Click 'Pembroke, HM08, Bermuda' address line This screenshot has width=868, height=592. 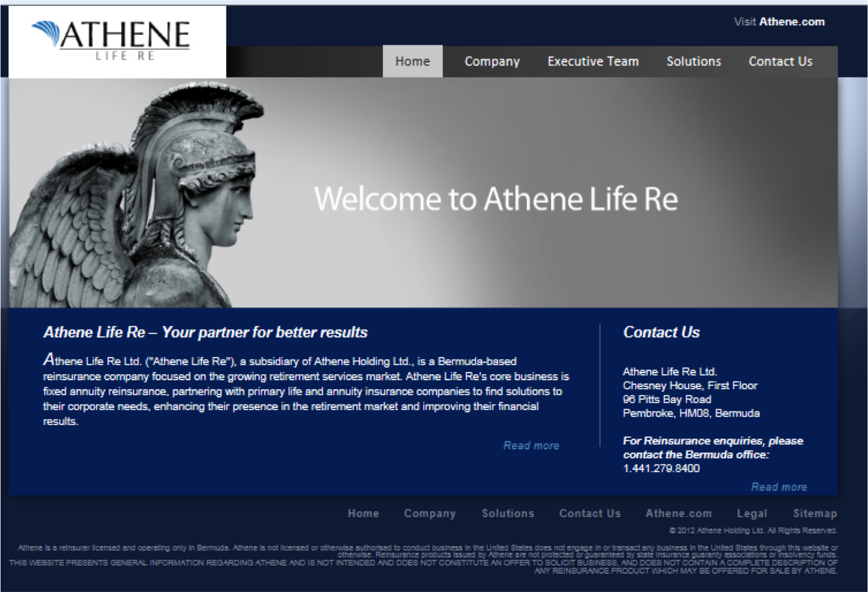[x=691, y=413]
